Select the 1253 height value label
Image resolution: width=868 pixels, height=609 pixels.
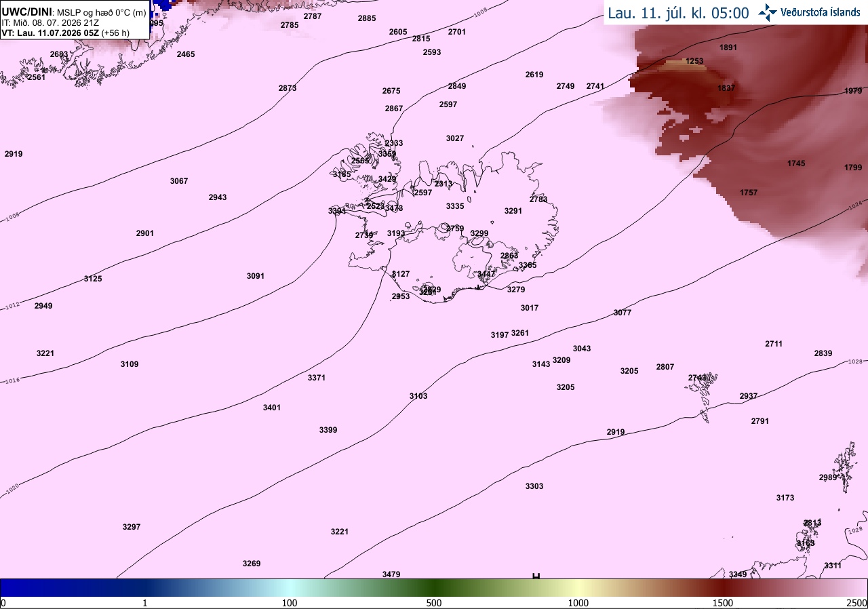(x=694, y=61)
